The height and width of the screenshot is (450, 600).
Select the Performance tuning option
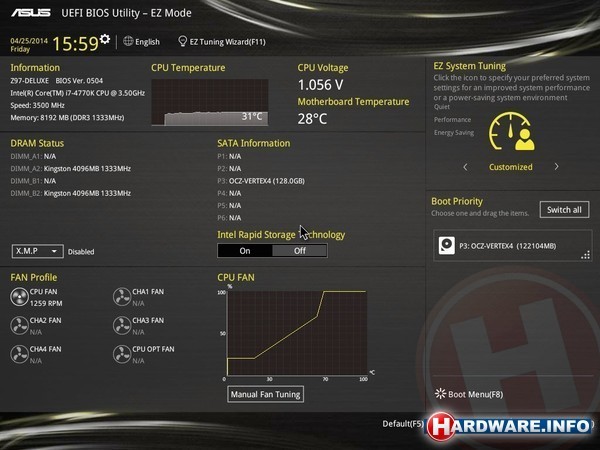[452, 119]
